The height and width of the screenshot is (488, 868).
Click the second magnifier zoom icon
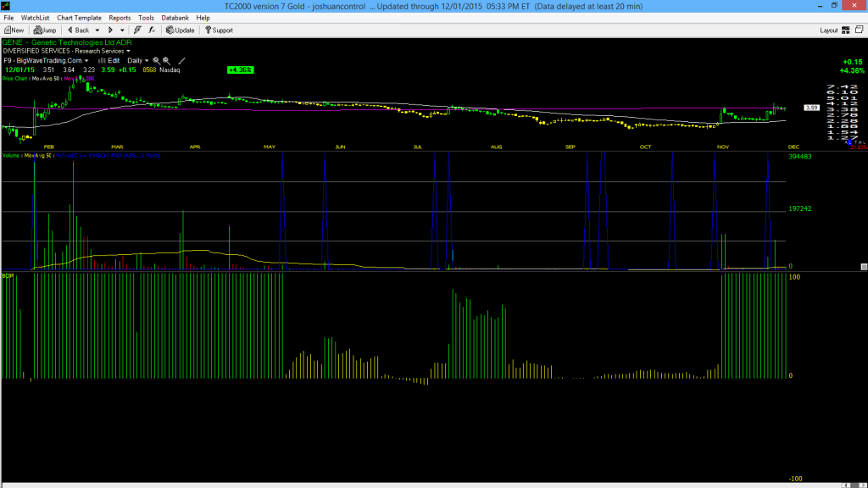[167, 61]
